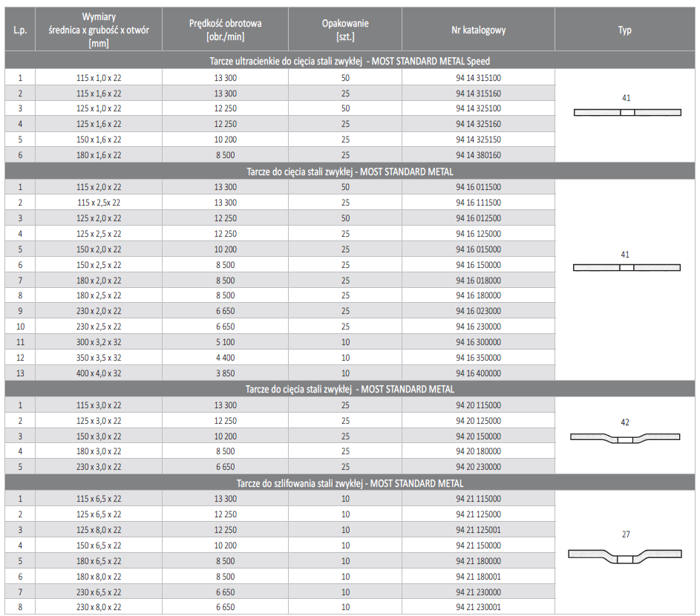Select catalog number 94 14 325100
Screen dimensions: 700x616
point(478,108)
